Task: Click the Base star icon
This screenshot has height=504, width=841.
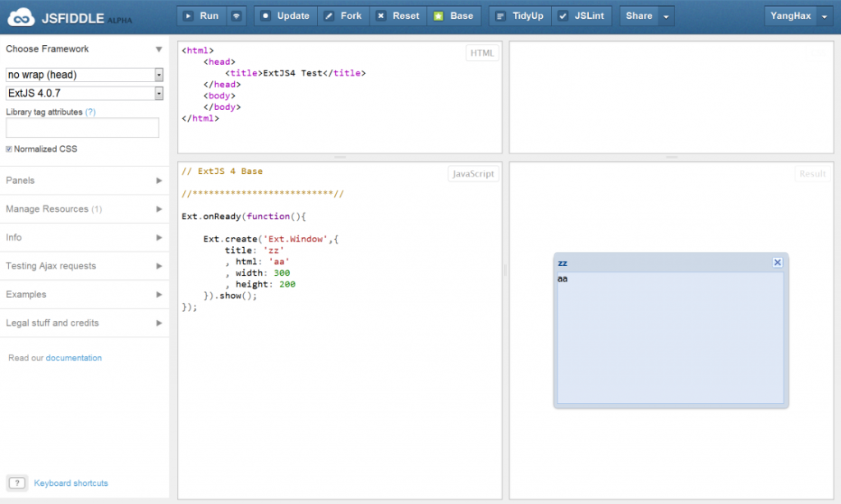Action: (439, 16)
